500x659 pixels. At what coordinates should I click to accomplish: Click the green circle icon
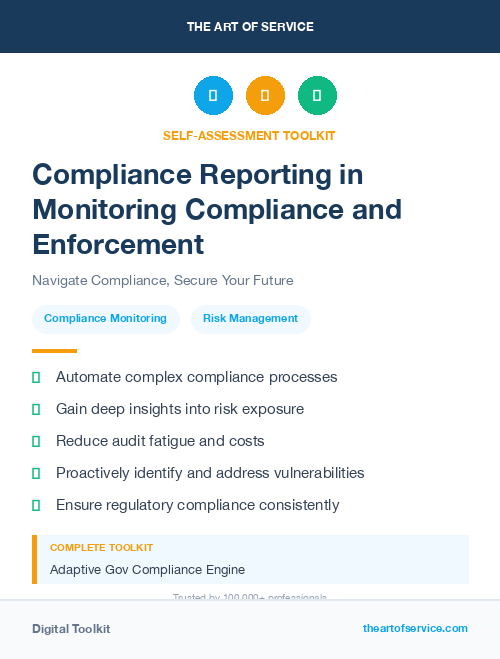point(317,95)
